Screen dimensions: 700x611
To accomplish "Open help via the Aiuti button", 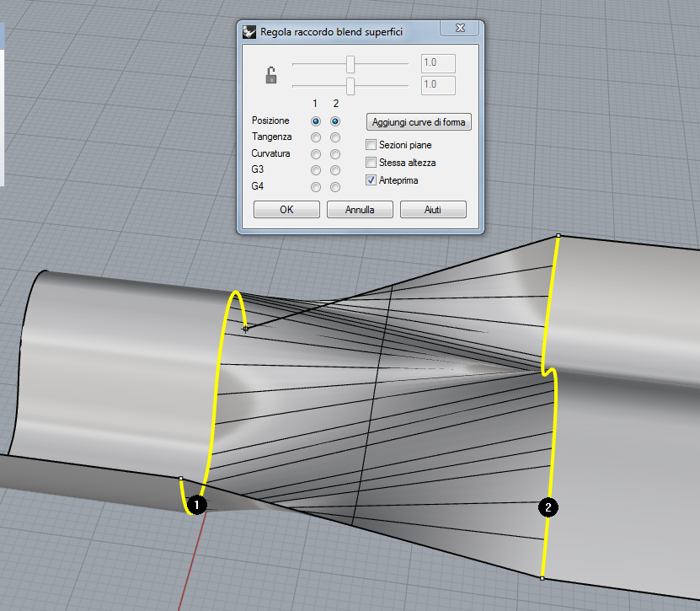I will tap(433, 210).
